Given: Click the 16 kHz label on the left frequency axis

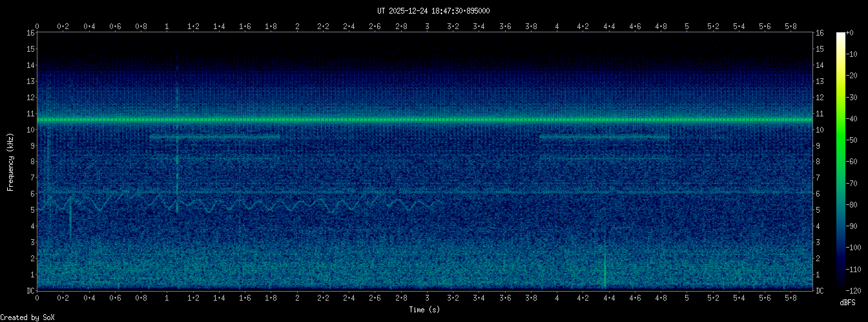Looking at the screenshot, I should 30,33.
